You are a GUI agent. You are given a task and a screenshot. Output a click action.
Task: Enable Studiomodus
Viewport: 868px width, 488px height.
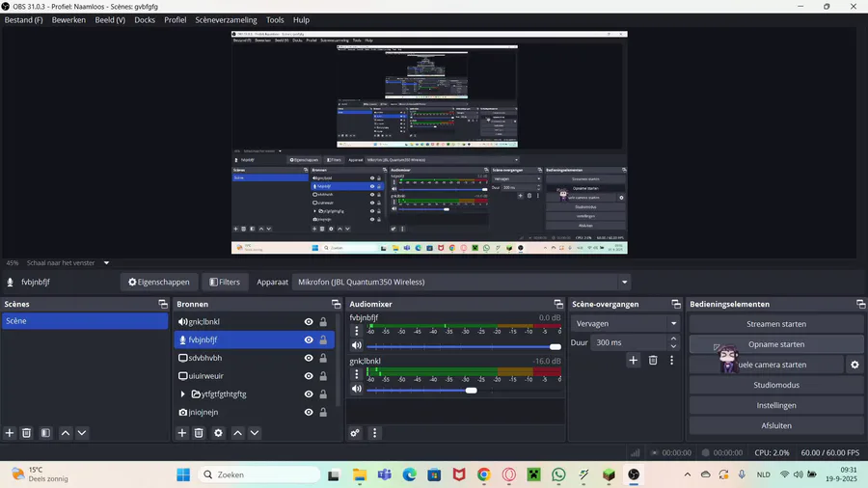[776, 385]
